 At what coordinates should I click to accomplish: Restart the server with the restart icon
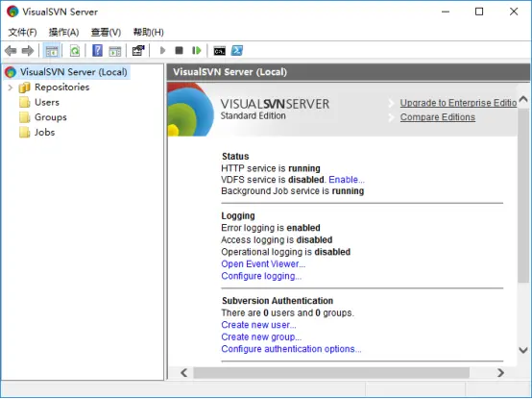point(197,51)
